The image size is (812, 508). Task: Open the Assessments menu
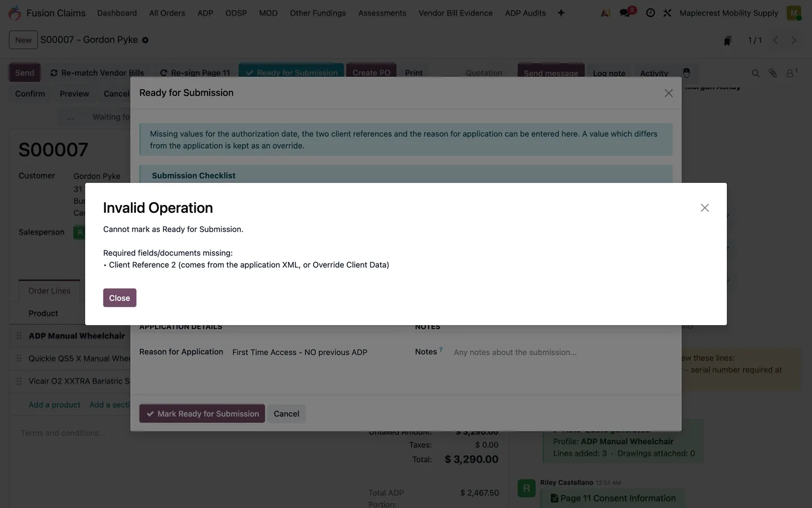coord(382,13)
